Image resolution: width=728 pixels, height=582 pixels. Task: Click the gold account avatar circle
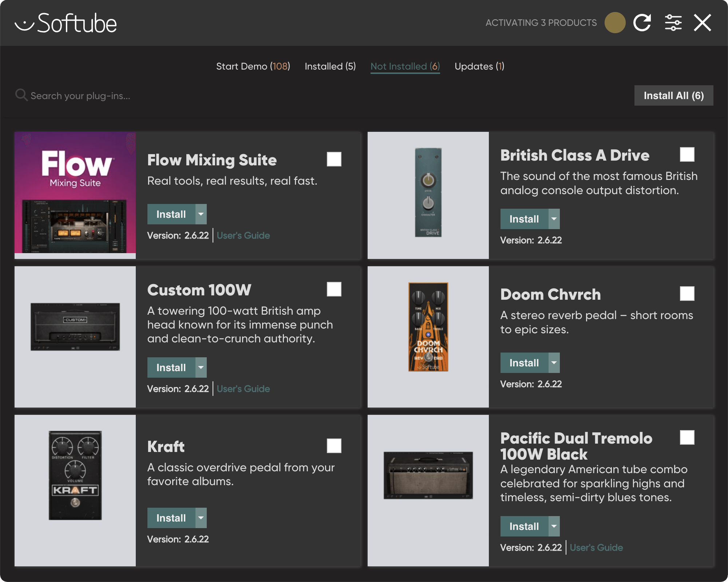[615, 23]
